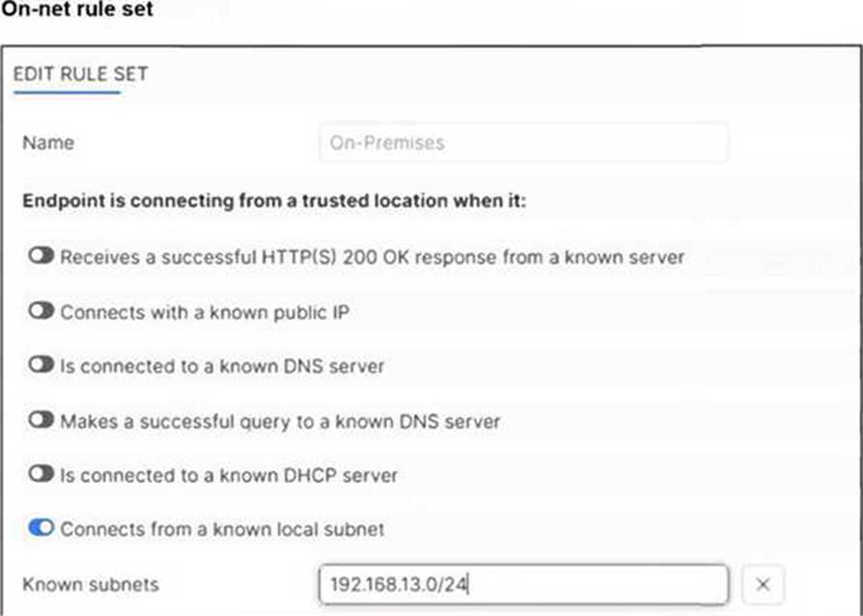Click the 'Endpoint is connecting from a trusted location' heading
Image resolution: width=863 pixels, height=616 pixels.
(x=273, y=203)
